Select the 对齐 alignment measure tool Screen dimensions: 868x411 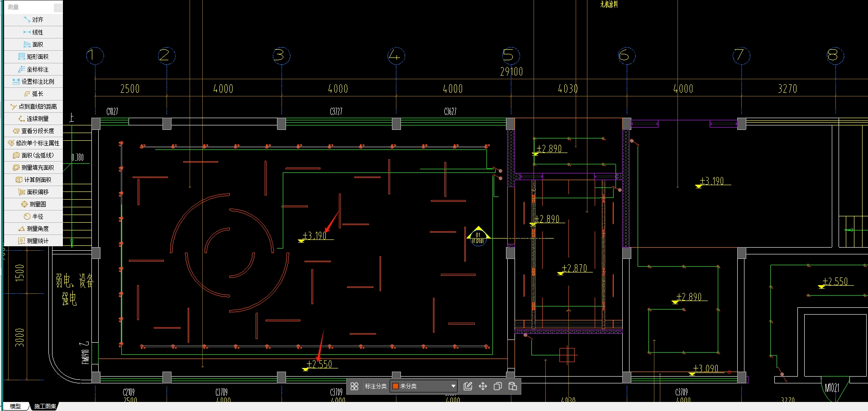tap(33, 20)
